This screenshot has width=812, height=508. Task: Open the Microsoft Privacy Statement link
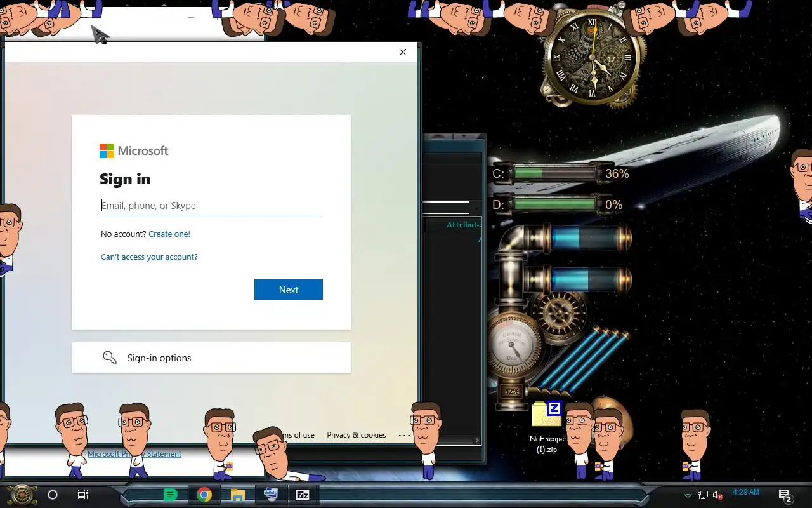(x=134, y=454)
